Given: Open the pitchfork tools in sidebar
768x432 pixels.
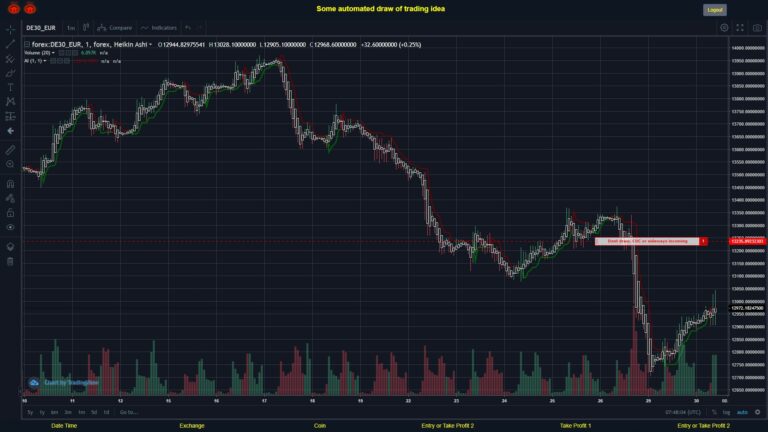Looking at the screenshot, I should click(x=10, y=59).
